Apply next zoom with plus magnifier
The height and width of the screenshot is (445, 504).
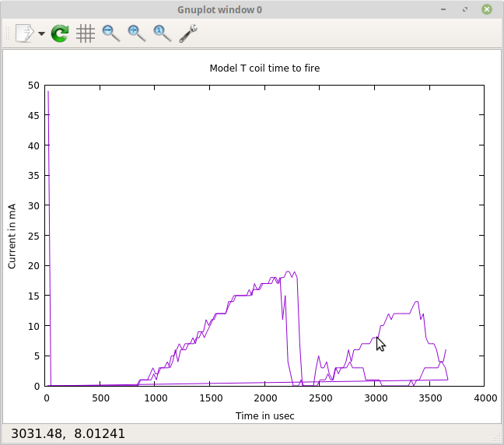click(x=137, y=33)
